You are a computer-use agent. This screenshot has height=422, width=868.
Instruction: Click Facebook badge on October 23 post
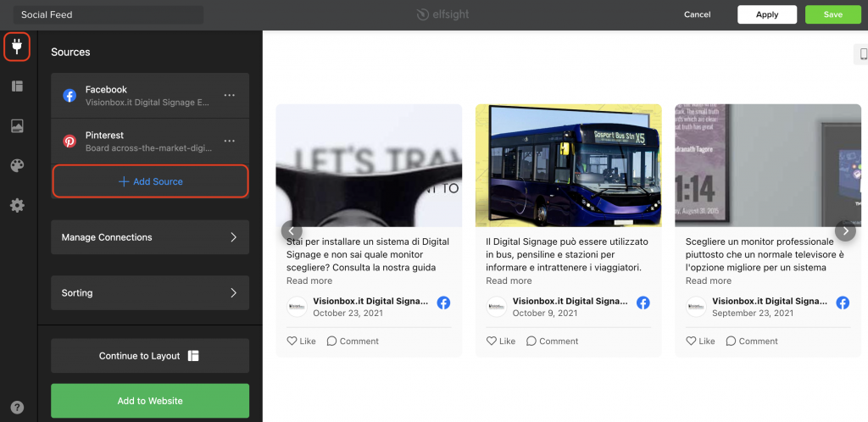pyautogui.click(x=443, y=303)
